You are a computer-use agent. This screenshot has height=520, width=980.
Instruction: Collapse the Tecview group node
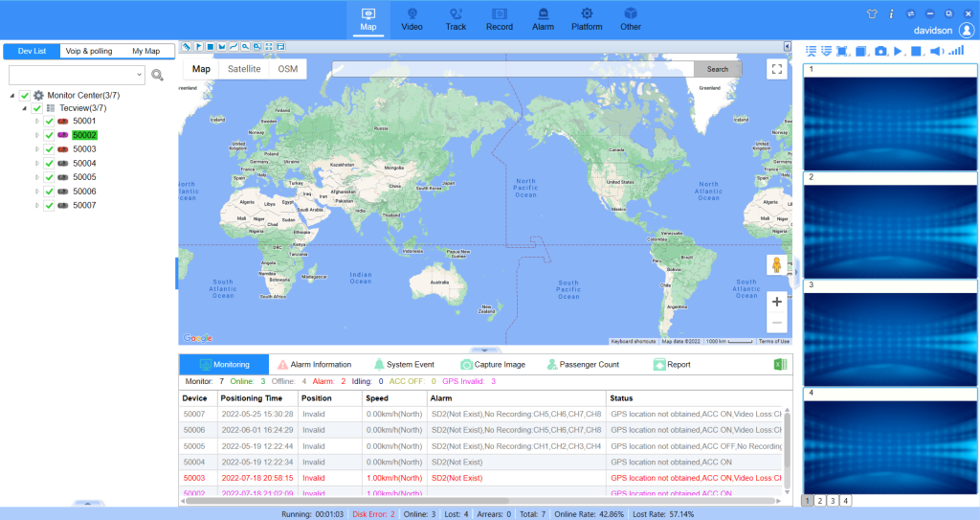tap(24, 108)
